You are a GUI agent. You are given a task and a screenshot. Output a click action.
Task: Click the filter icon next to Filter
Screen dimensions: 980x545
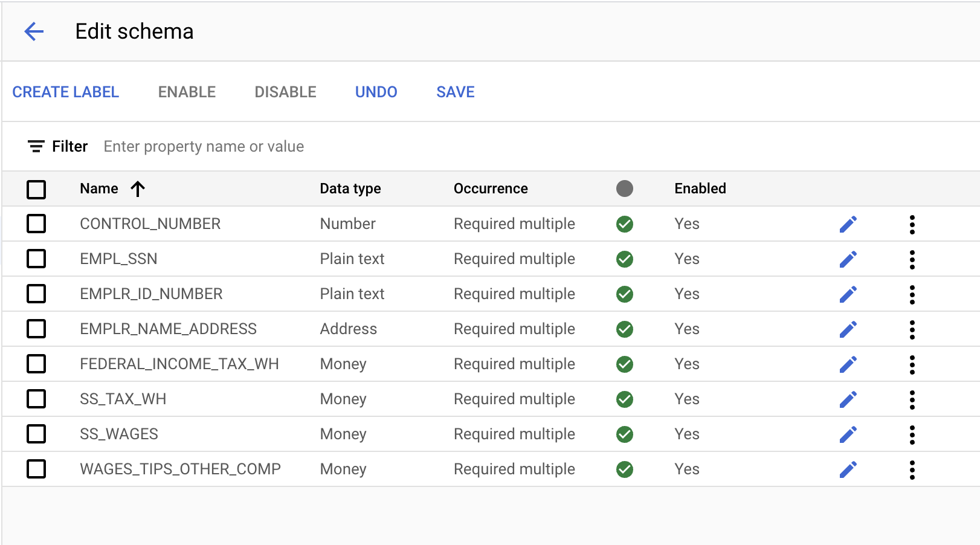pos(35,146)
